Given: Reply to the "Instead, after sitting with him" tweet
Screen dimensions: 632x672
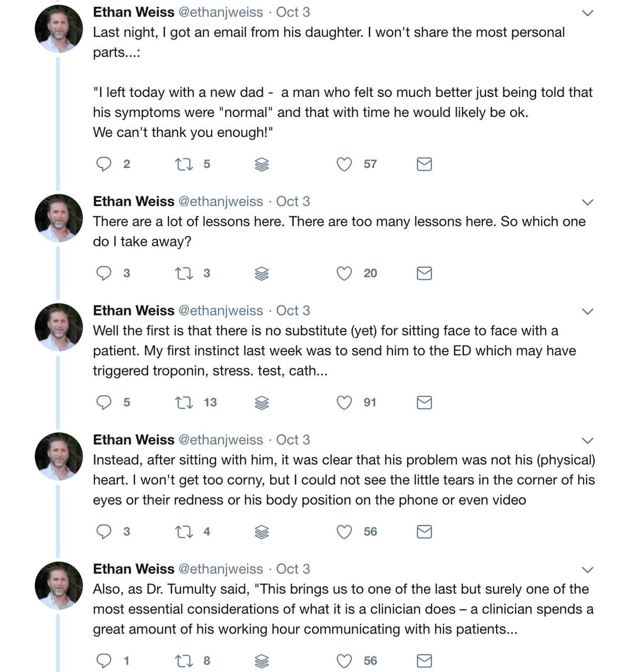Looking at the screenshot, I should (x=104, y=532).
